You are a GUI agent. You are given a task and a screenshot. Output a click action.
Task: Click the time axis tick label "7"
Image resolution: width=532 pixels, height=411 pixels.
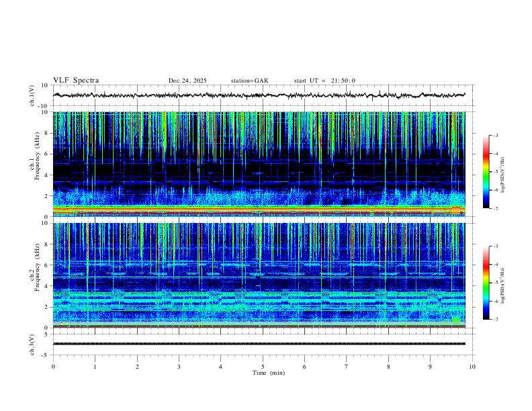point(347,367)
